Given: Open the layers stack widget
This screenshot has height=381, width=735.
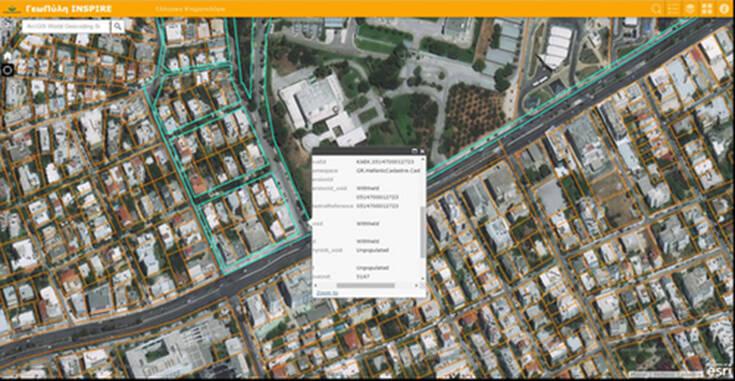Looking at the screenshot, I should [690, 9].
